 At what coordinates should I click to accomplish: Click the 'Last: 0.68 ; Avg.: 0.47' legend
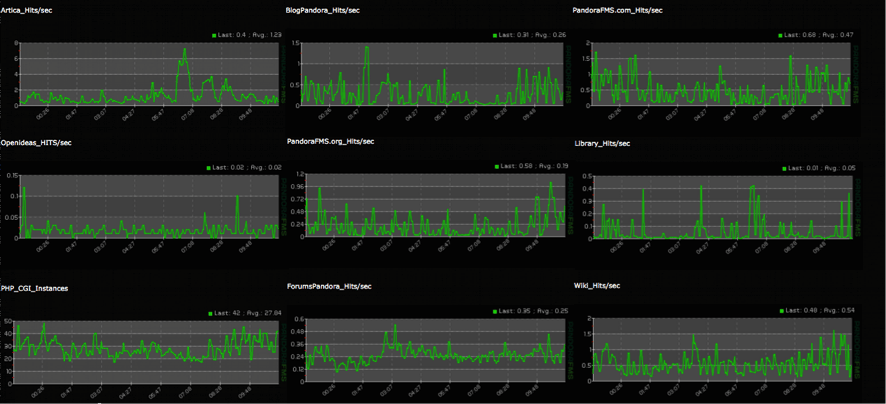[x=818, y=35]
